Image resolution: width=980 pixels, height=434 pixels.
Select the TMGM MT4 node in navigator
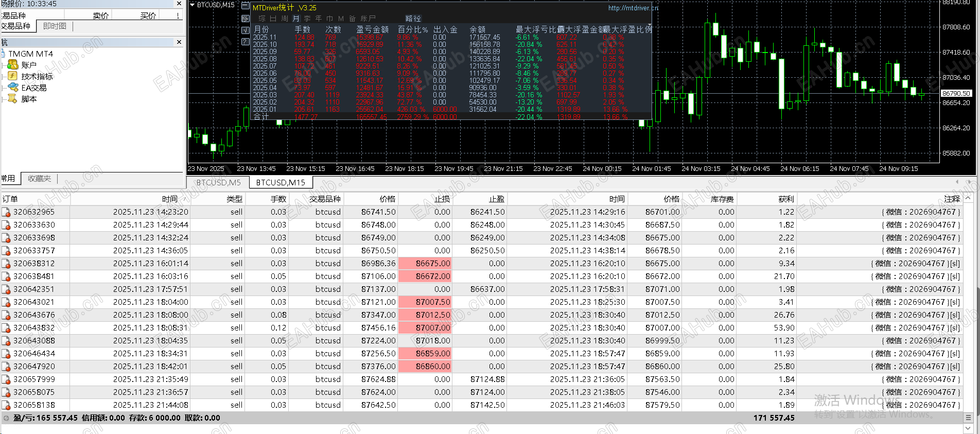(30, 54)
